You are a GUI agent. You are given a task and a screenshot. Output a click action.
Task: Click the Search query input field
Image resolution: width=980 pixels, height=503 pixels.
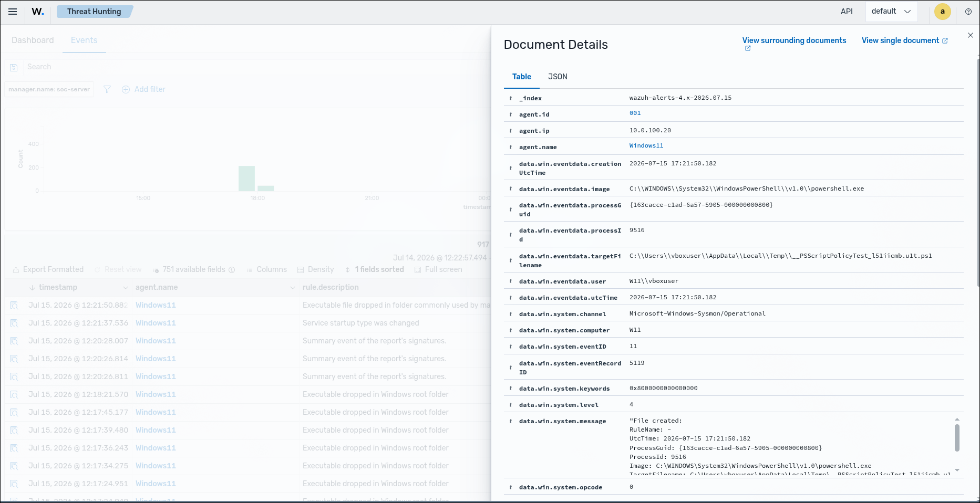click(252, 67)
